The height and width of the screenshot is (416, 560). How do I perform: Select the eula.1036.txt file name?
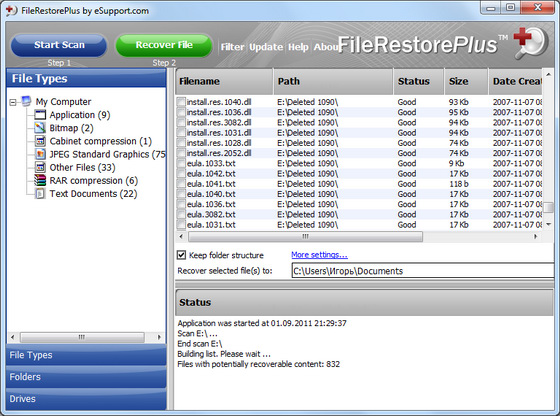pyautogui.click(x=211, y=204)
